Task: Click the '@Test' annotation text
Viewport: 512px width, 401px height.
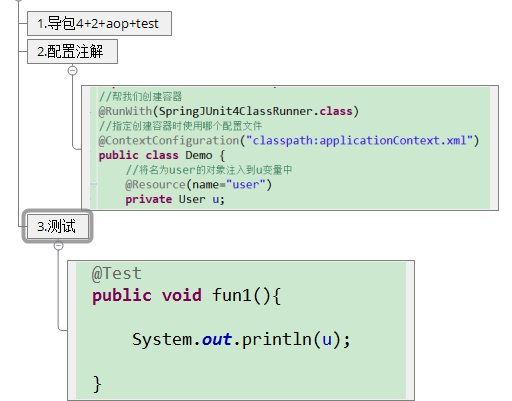Action: point(117,274)
